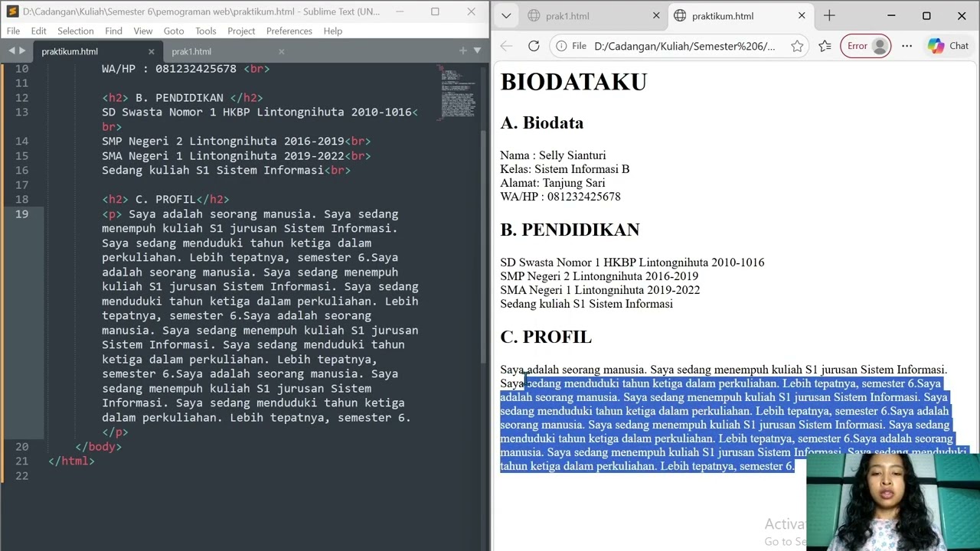Open browser Settings and more menu
Screen dimensions: 980x551
click(x=906, y=46)
